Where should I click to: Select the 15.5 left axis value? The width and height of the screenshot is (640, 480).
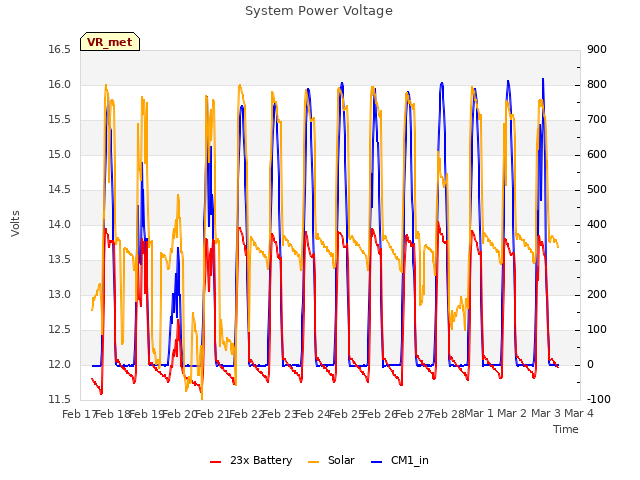[x=60, y=120]
